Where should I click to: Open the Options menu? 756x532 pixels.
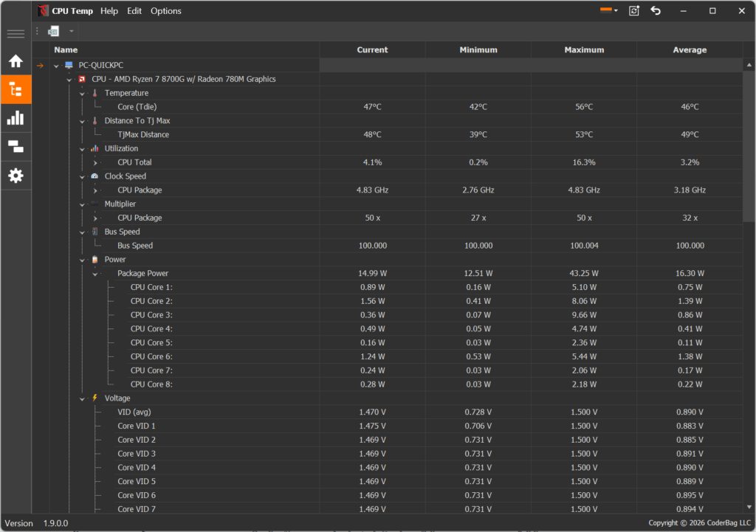point(166,10)
